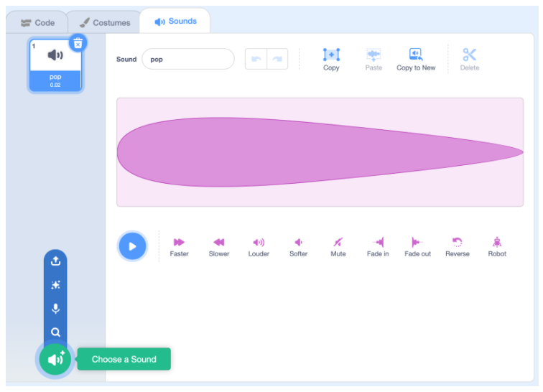This screenshot has height=392, width=543.
Task: Apply the Mute effect
Action: [338, 247]
